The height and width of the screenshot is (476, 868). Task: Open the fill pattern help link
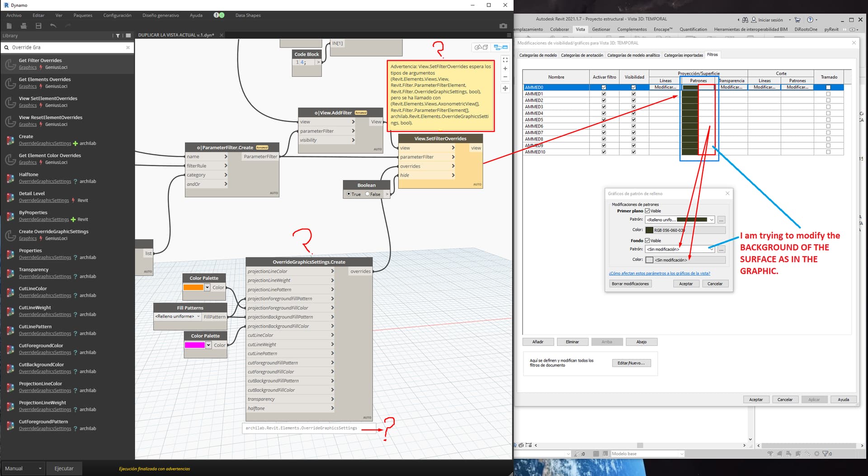point(659,273)
